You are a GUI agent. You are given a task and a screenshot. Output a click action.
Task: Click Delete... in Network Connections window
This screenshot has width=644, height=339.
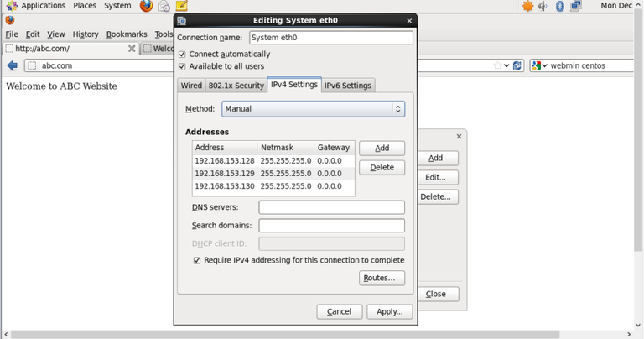coord(438,197)
